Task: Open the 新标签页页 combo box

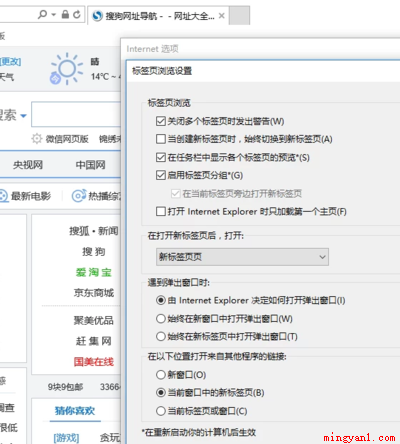Action: tap(242, 257)
